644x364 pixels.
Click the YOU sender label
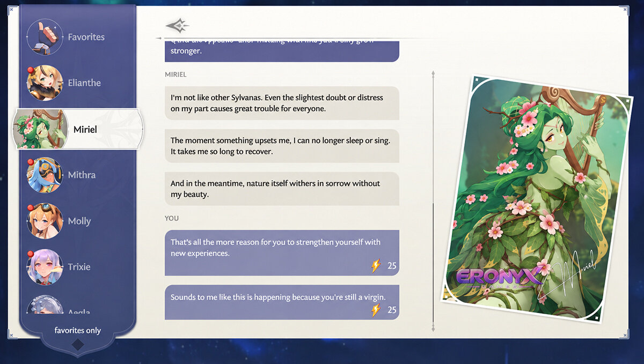(x=172, y=218)
